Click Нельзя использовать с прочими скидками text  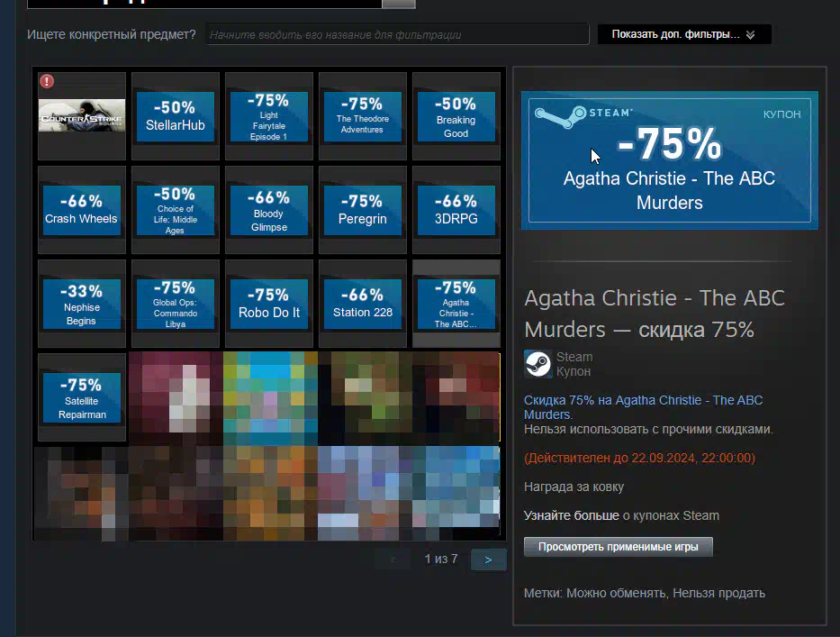click(x=648, y=429)
